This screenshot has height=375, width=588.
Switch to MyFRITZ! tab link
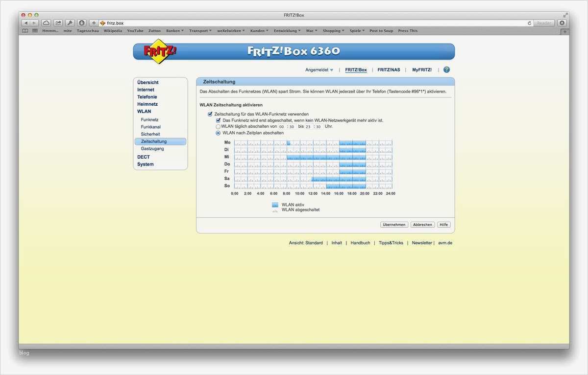(422, 70)
